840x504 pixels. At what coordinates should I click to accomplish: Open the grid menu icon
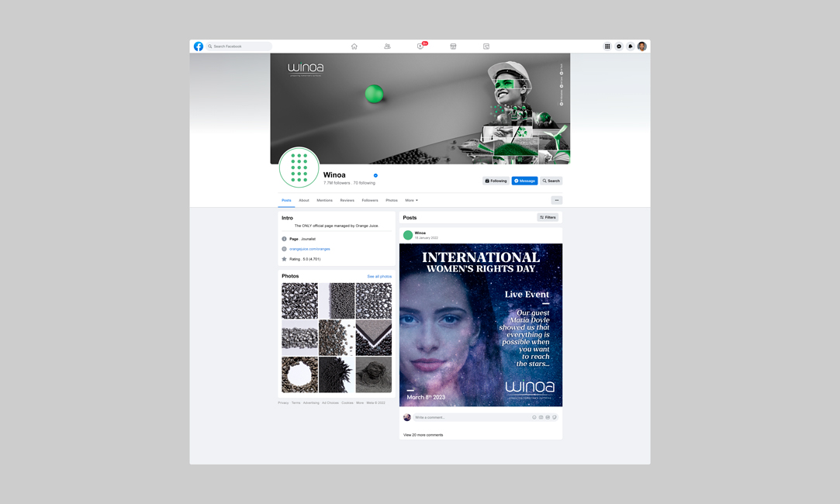tap(607, 47)
